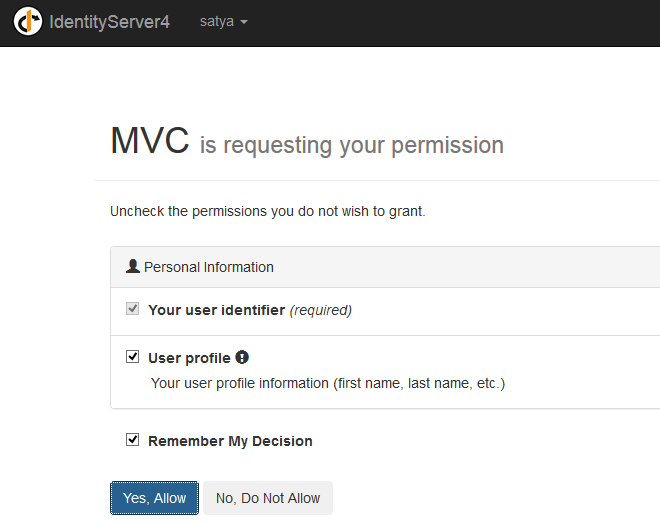
Task: Click the Remember My Decision label
Action: [x=230, y=441]
